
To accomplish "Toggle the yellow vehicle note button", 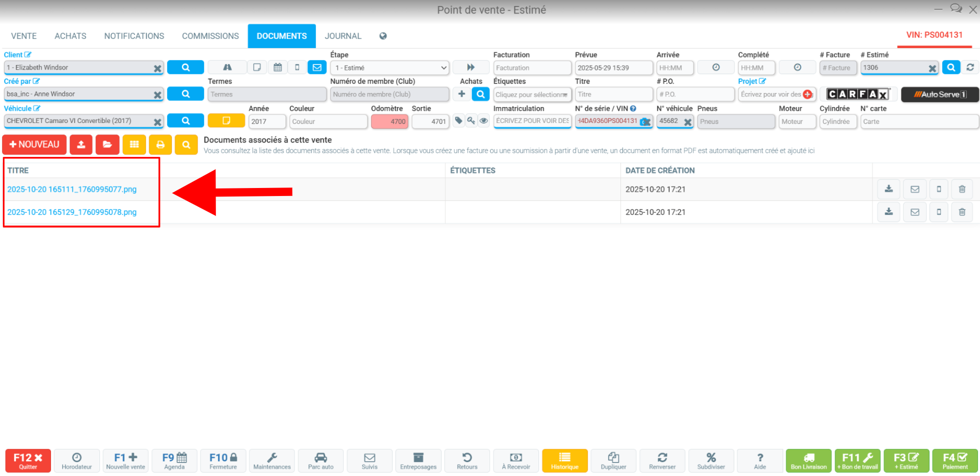I will click(x=226, y=120).
